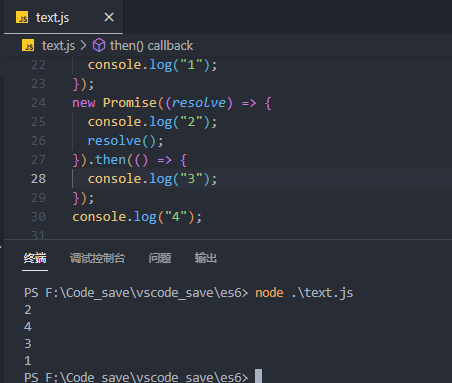The height and width of the screenshot is (383, 452).
Task: Click line number 24 in gutter
Action: (38, 103)
